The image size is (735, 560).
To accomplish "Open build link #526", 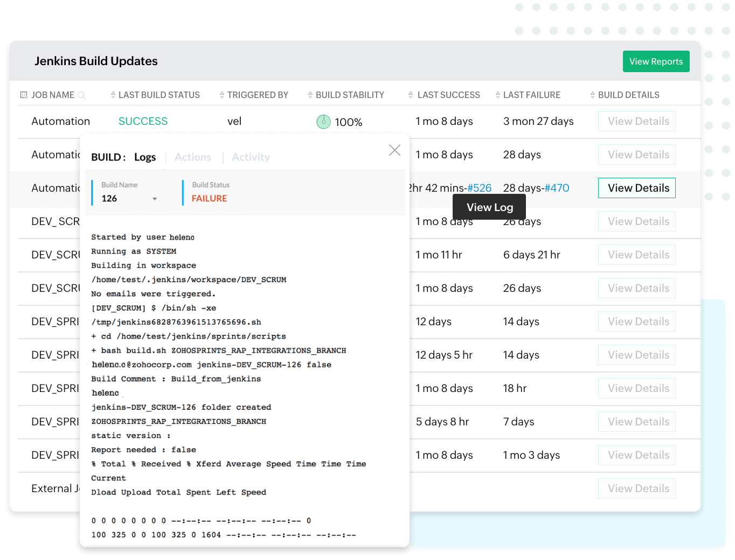I will [480, 188].
